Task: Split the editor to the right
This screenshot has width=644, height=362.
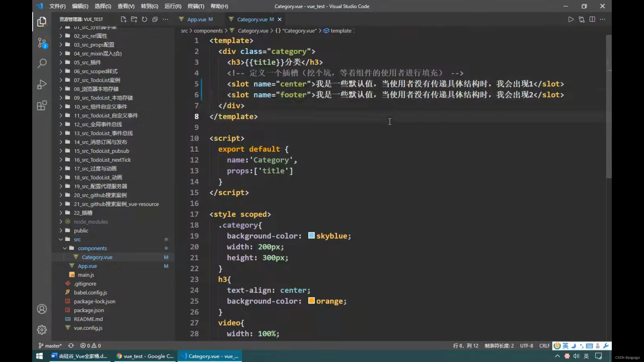Action: (592, 19)
